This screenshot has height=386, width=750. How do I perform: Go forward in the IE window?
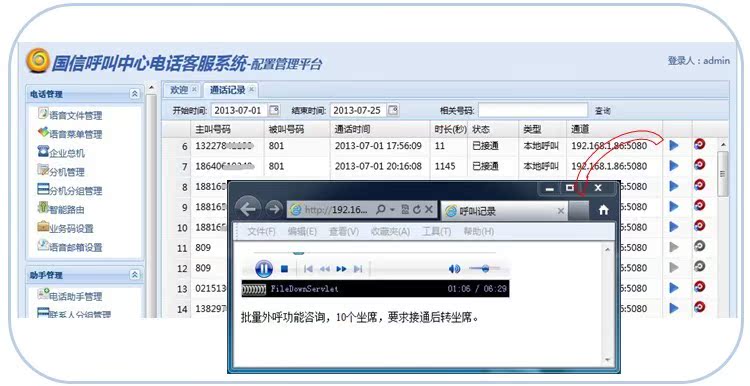click(274, 209)
